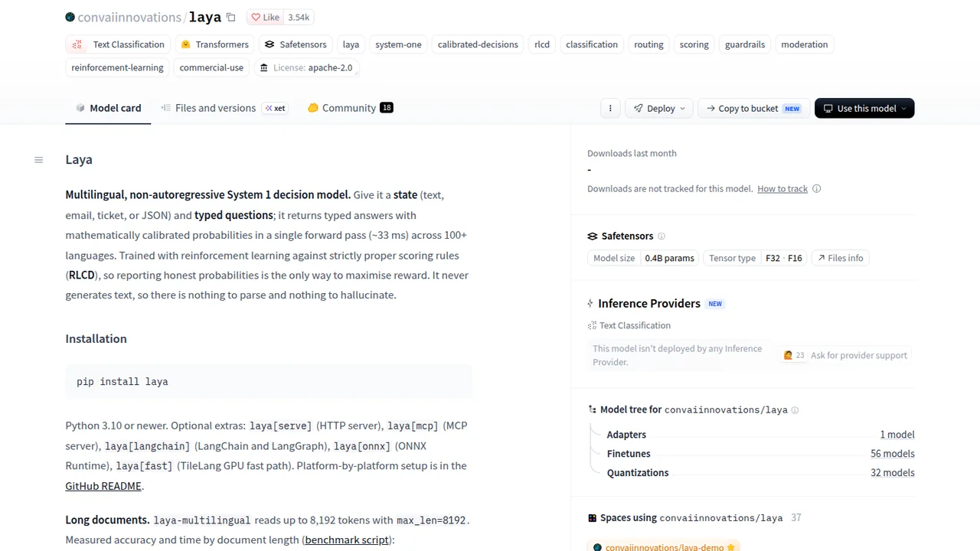This screenshot has height=551, width=980.
Task: Open the convaiinnovations organization page
Action: [129, 17]
